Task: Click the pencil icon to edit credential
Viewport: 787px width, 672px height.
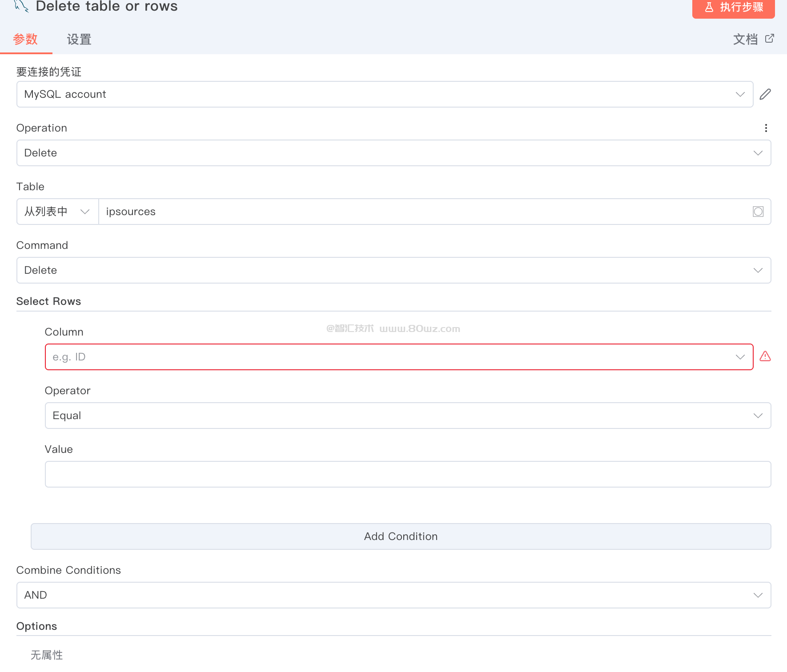Action: coord(765,94)
